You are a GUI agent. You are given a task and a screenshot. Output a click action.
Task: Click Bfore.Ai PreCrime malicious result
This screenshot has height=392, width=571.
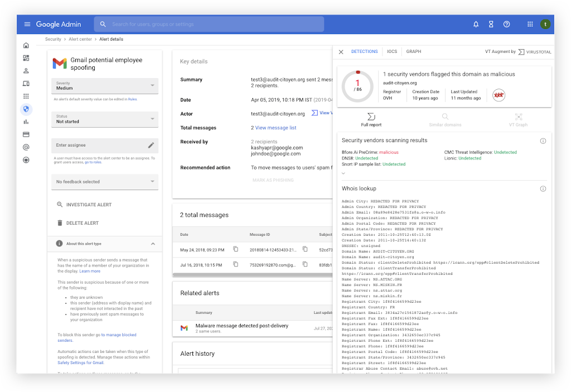click(x=370, y=152)
